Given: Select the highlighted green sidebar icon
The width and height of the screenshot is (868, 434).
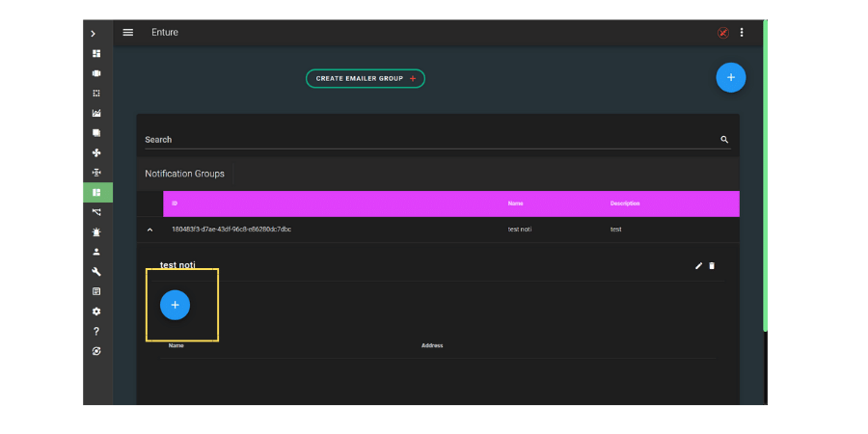Looking at the screenshot, I should [96, 193].
